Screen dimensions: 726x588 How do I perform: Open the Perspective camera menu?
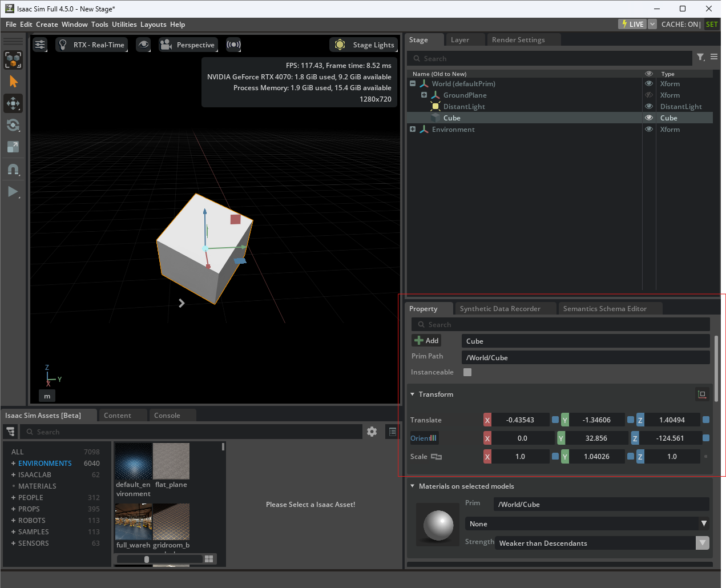click(x=188, y=45)
